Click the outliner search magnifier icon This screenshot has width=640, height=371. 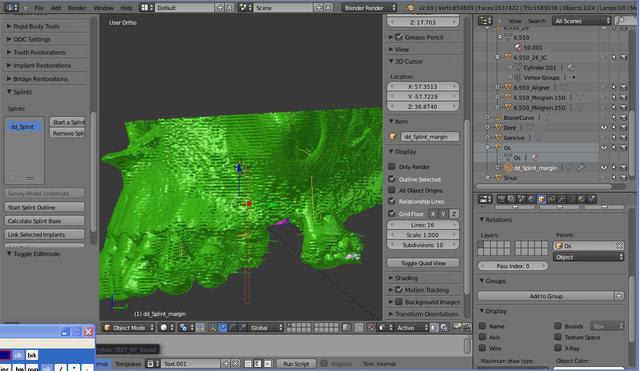click(620, 20)
